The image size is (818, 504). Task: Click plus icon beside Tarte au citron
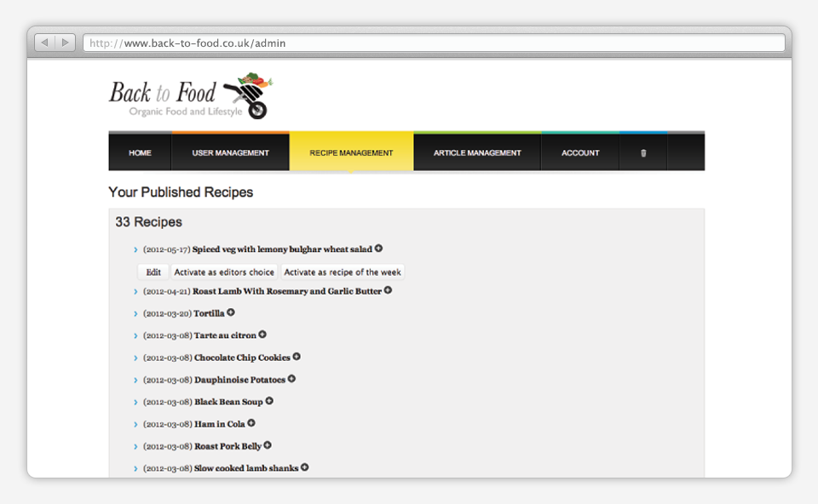tap(262, 335)
